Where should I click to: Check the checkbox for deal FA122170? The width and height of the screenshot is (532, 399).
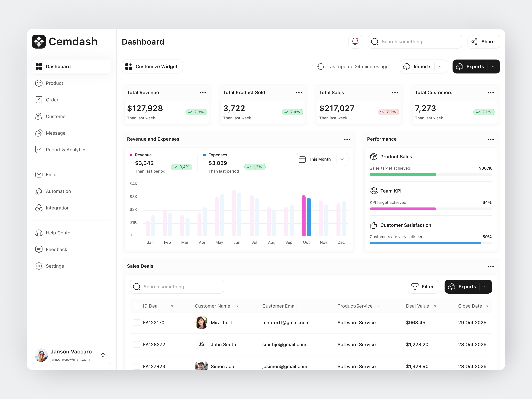pyautogui.click(x=137, y=323)
